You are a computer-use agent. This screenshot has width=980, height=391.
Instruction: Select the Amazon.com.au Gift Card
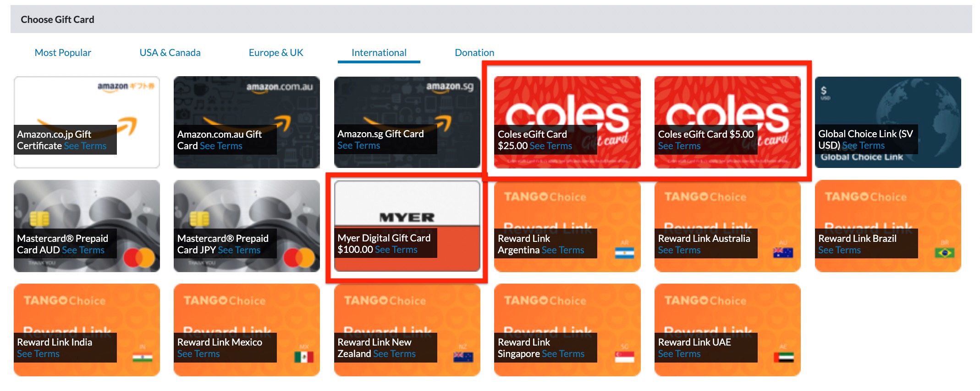click(x=247, y=122)
